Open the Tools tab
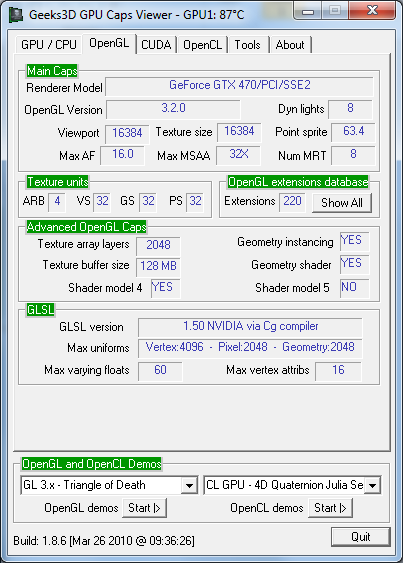Screen dimensions: 403x563 tap(247, 45)
